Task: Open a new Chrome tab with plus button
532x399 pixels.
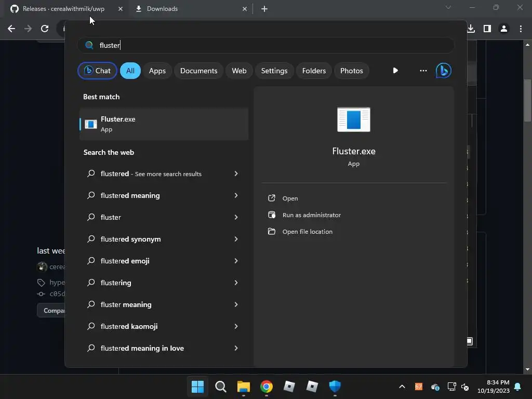Action: (264, 9)
